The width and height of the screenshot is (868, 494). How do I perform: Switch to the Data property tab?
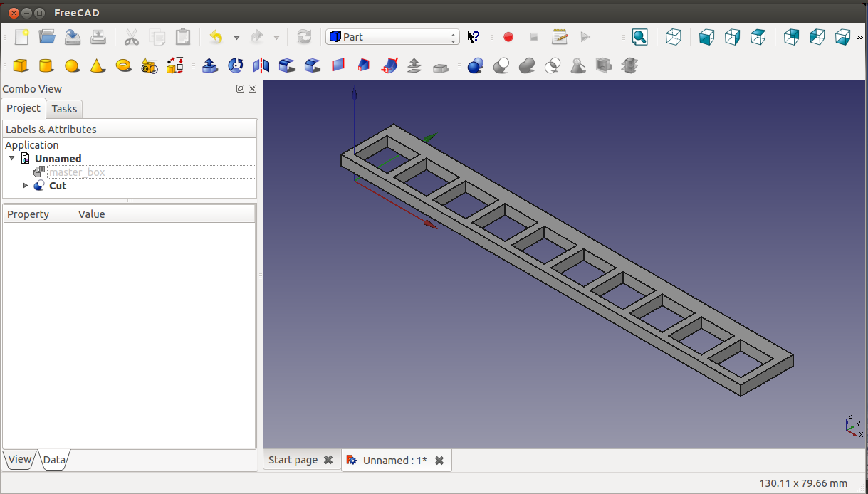coord(54,460)
